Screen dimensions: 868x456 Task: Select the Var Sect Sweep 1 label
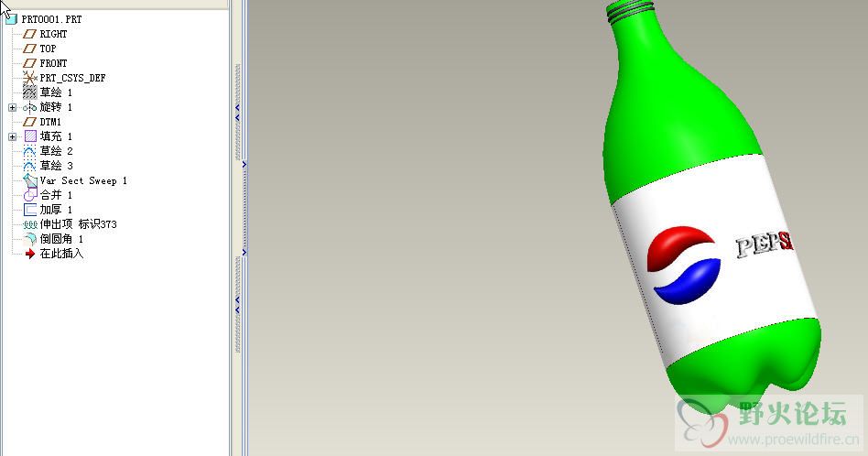click(x=83, y=180)
